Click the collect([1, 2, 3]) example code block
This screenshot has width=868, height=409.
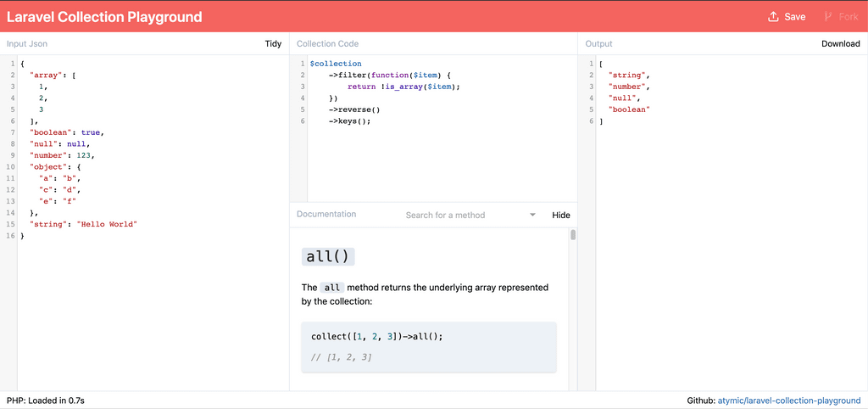[429, 346]
